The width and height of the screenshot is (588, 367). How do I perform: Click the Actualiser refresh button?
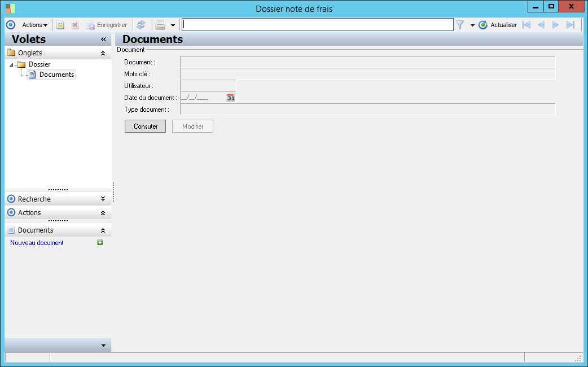(498, 25)
